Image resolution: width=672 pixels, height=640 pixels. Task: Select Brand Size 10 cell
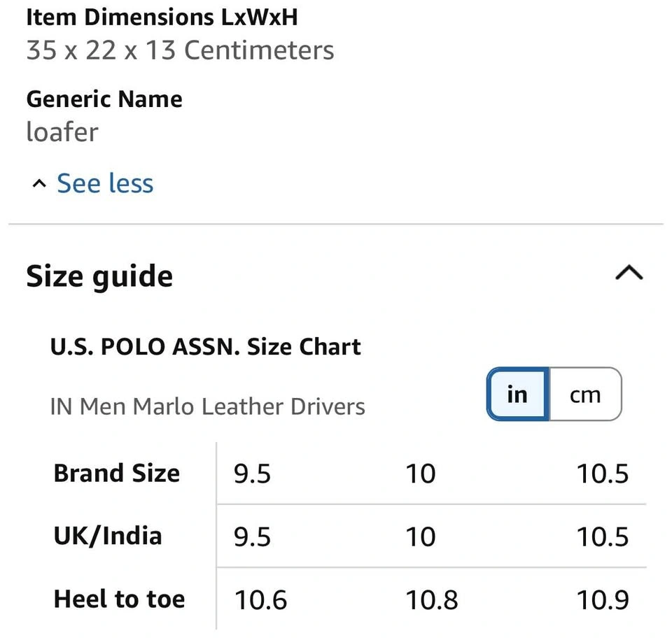(x=421, y=474)
